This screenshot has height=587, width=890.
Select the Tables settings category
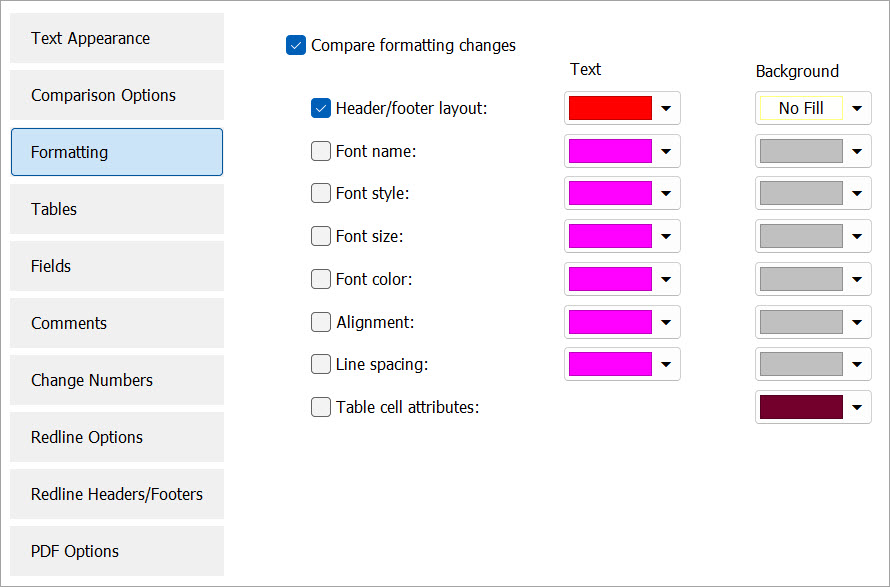coord(116,209)
